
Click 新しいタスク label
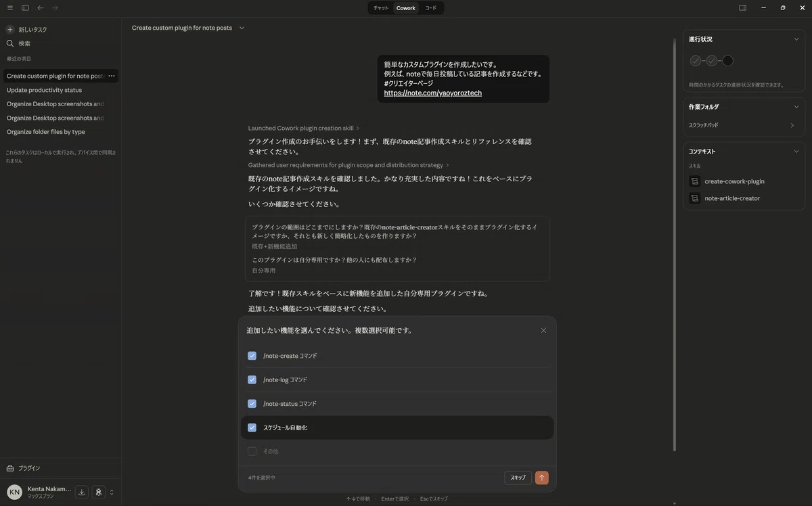tap(32, 30)
